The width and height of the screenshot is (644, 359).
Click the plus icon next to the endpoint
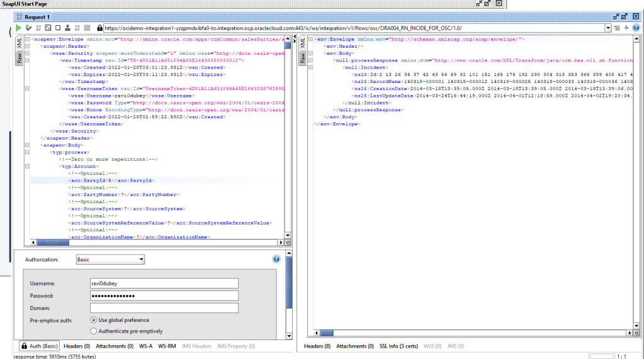pyautogui.click(x=626, y=28)
